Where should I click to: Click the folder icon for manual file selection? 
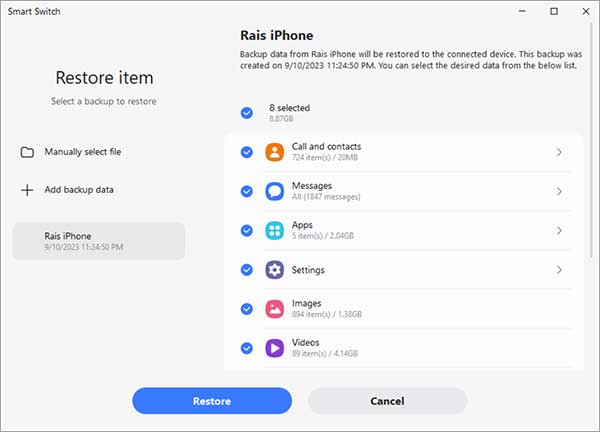tap(27, 152)
